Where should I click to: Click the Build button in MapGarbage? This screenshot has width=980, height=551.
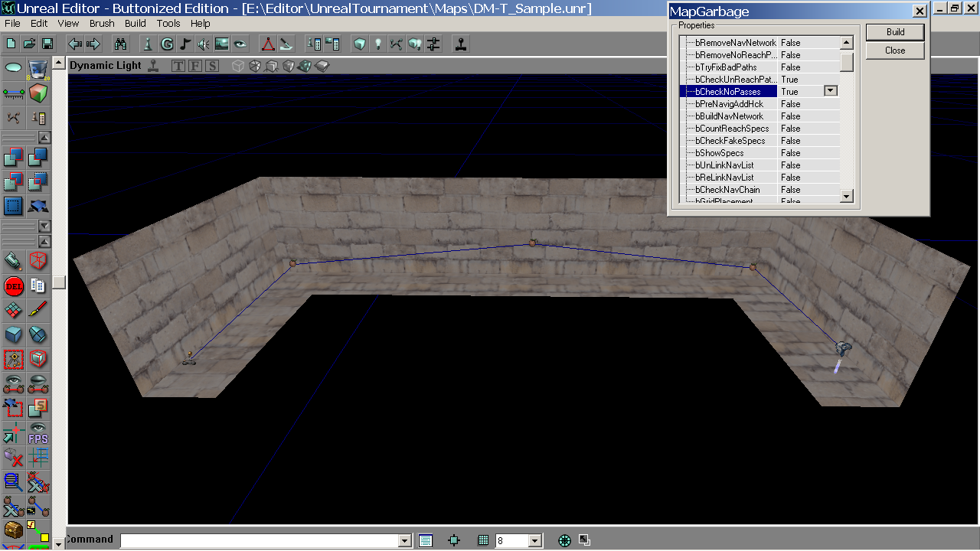[x=895, y=32]
